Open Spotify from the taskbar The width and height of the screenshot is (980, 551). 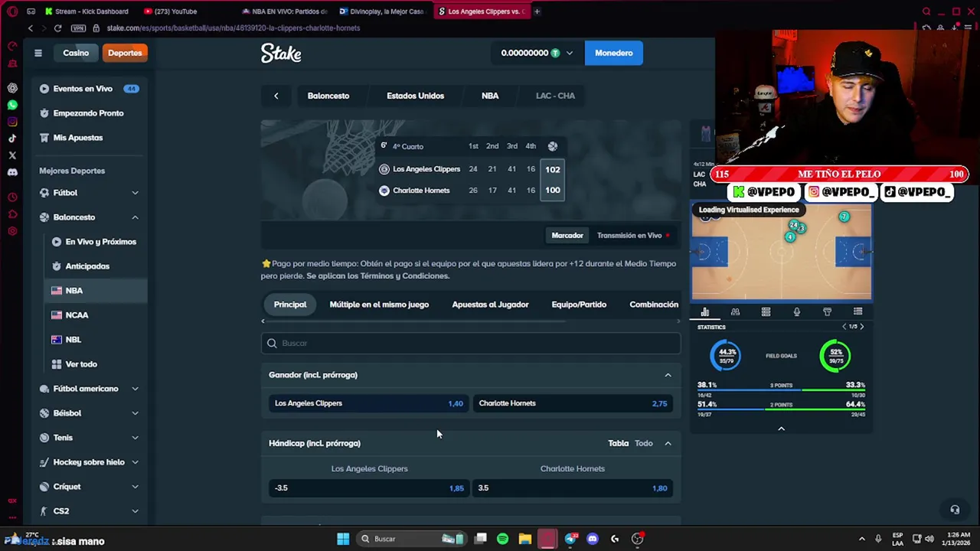pos(502,539)
